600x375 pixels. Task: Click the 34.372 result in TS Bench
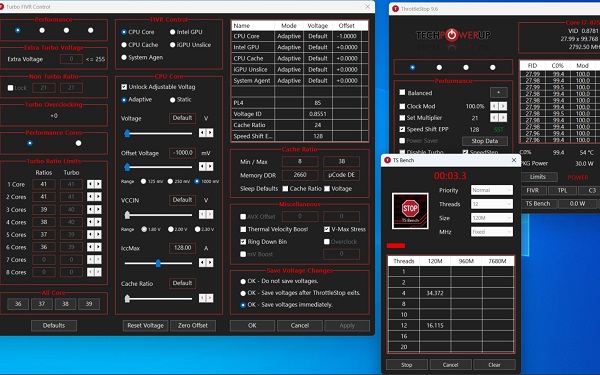[x=435, y=293]
